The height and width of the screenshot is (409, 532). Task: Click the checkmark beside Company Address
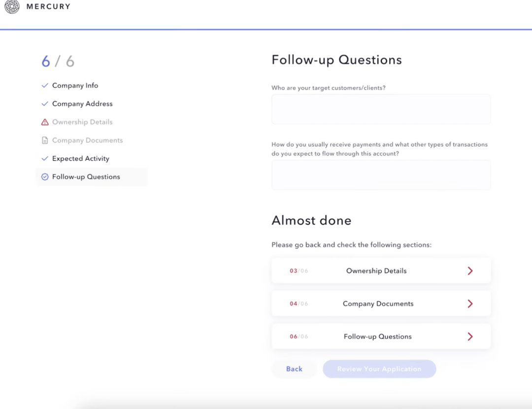44,103
